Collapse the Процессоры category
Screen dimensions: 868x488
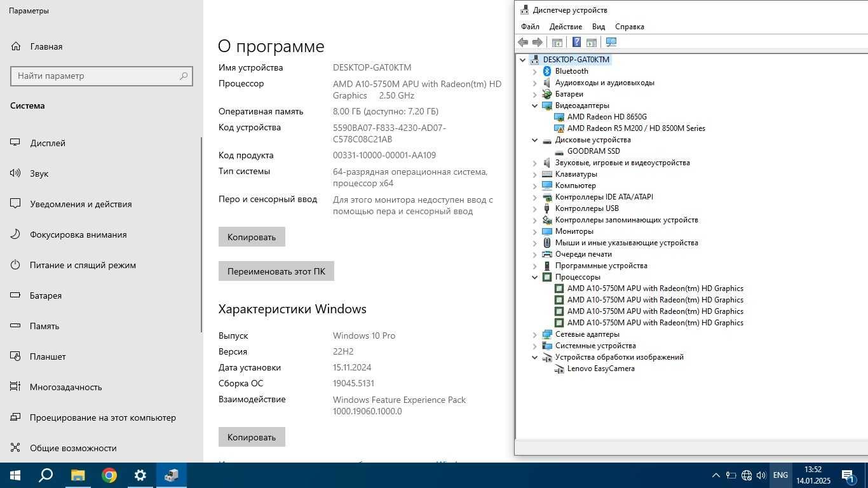point(535,277)
